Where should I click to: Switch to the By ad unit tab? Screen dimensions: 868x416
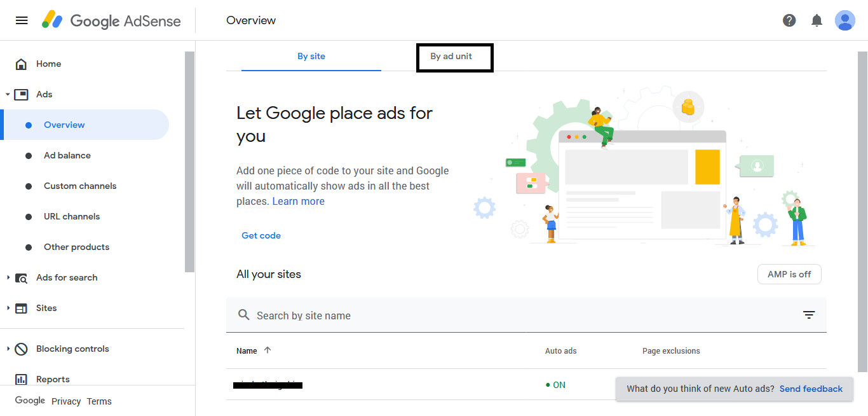pyautogui.click(x=451, y=57)
